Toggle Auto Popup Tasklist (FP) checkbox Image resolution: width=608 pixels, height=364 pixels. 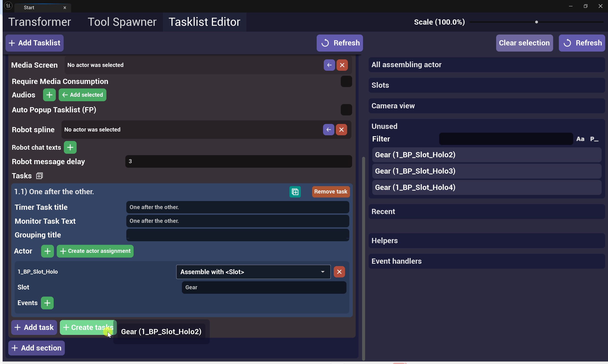(x=346, y=110)
